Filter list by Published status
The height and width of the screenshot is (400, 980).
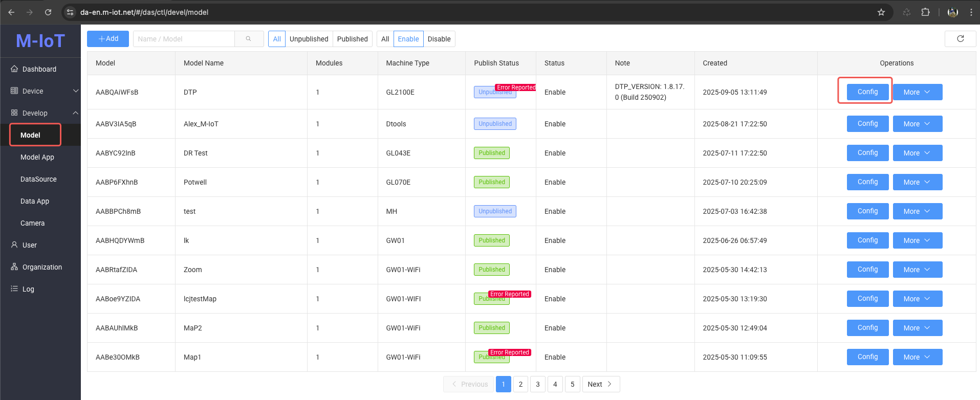[352, 39]
